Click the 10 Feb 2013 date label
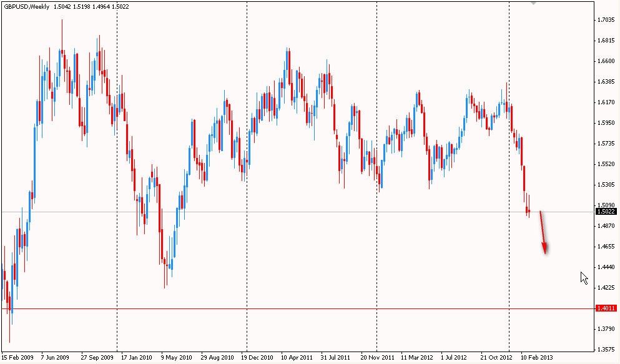This screenshot has height=364, width=620. 537,358
